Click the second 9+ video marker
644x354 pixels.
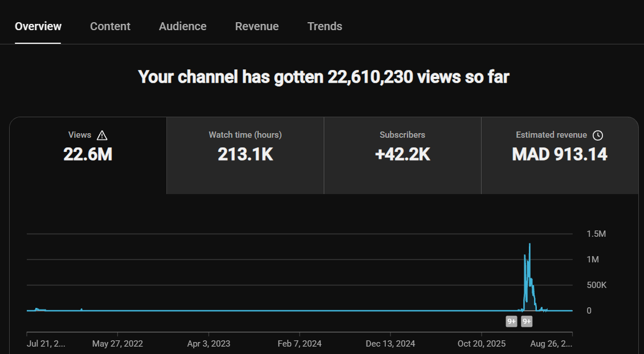click(527, 322)
